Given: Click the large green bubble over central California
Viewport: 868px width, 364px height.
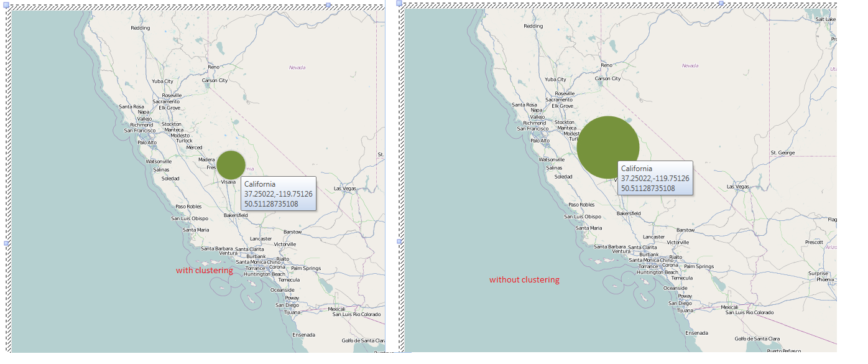Looking at the screenshot, I should pyautogui.click(x=608, y=147).
